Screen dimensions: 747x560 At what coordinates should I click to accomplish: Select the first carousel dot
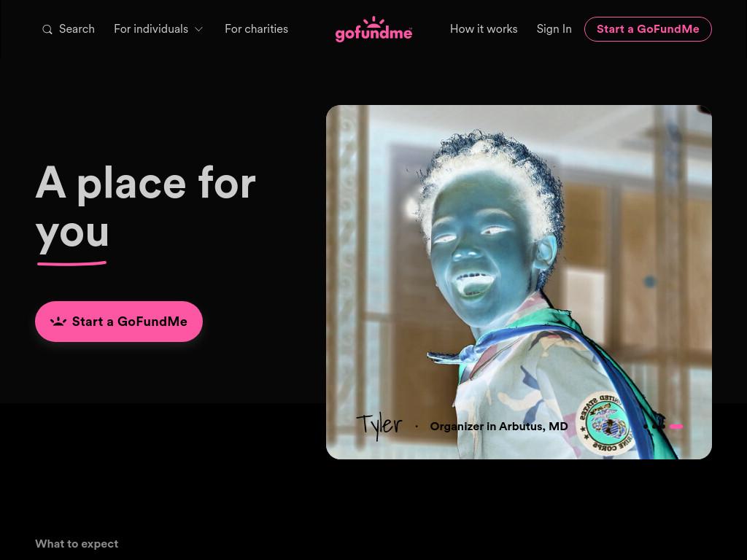[646, 427]
